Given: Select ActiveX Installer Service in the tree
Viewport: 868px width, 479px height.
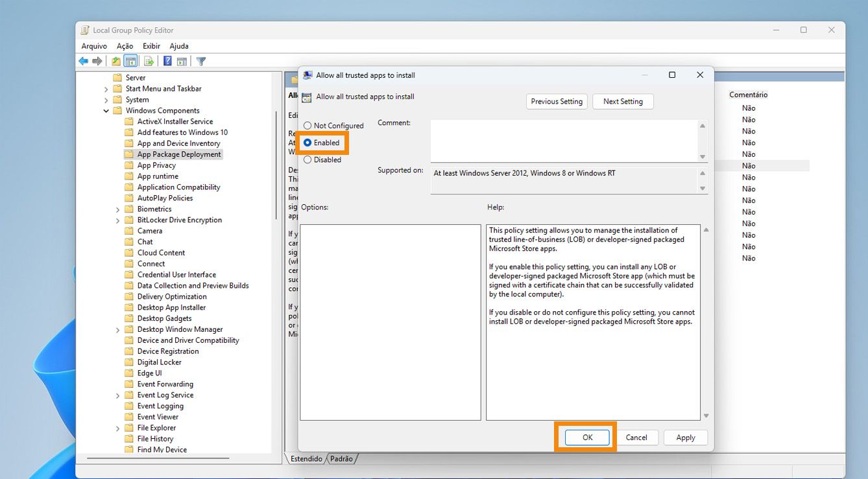Looking at the screenshot, I should 175,121.
